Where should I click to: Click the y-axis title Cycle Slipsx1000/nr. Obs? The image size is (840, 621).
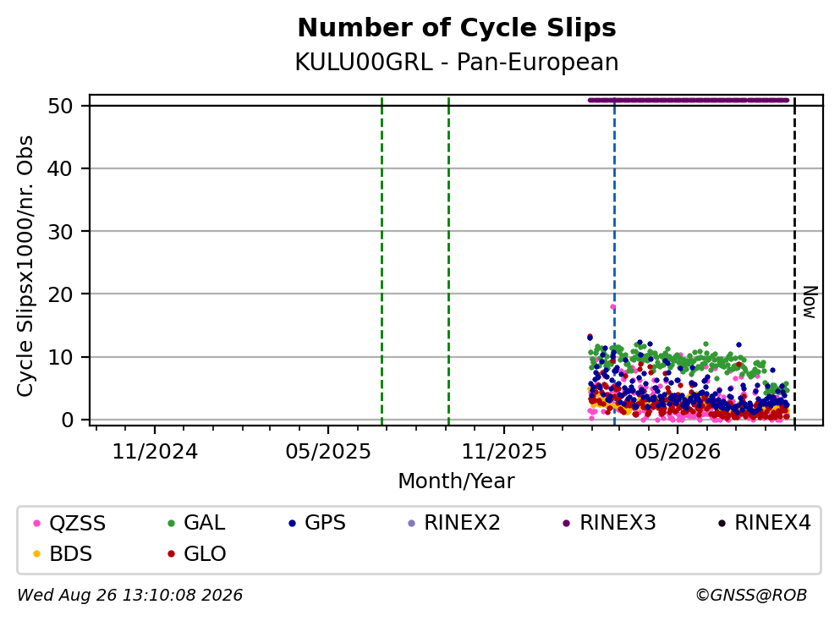pyautogui.click(x=25, y=267)
